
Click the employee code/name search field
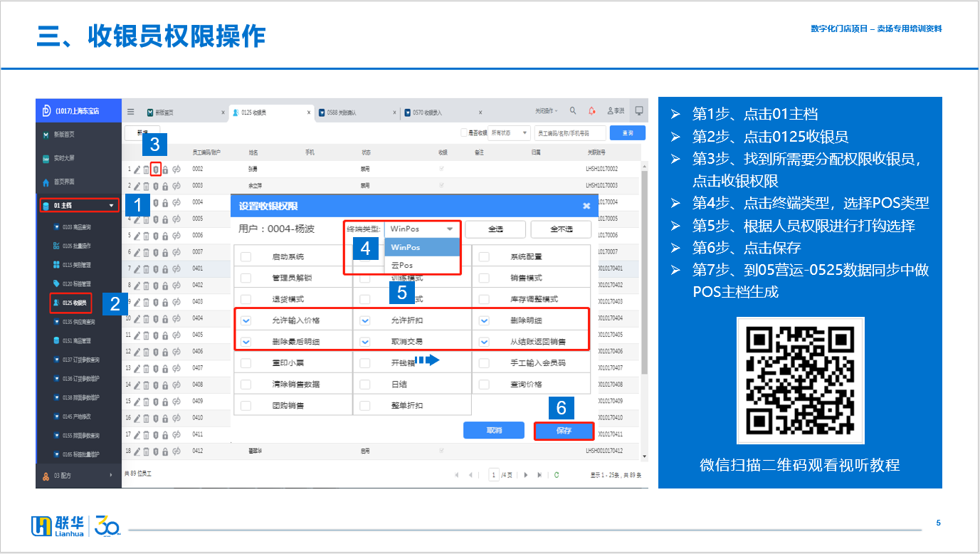coord(570,132)
